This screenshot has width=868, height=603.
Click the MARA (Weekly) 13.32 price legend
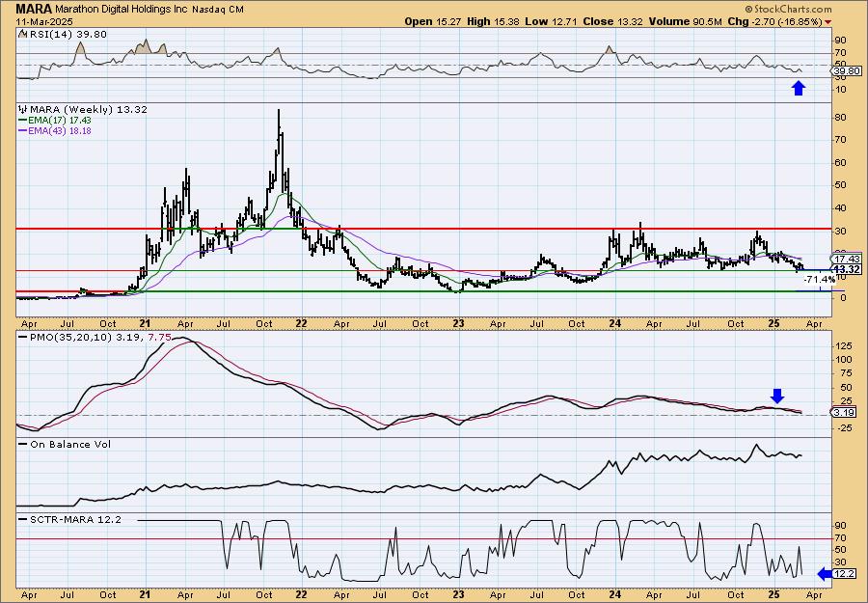click(x=89, y=110)
